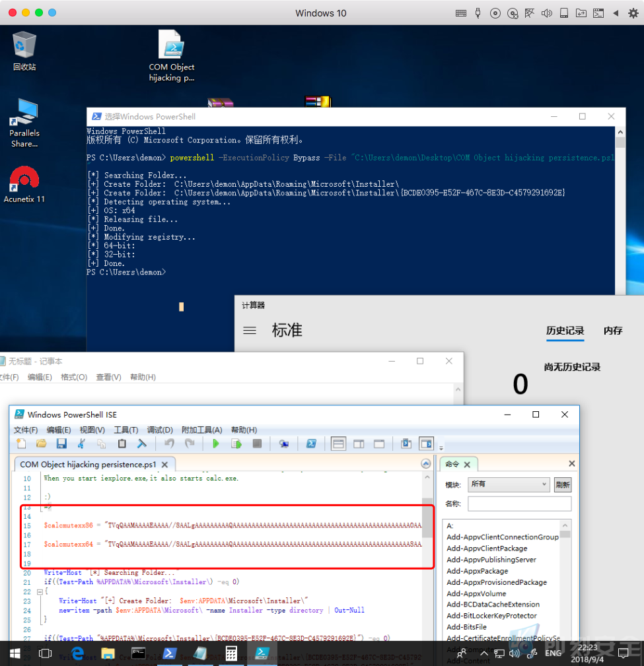
Task: Open a script file in ISE toolbar
Action: 41,444
